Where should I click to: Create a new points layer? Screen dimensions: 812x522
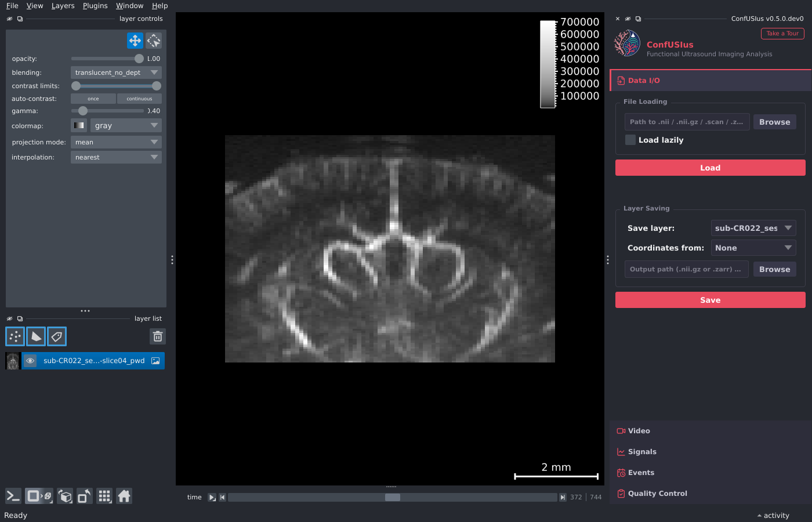pyautogui.click(x=15, y=336)
